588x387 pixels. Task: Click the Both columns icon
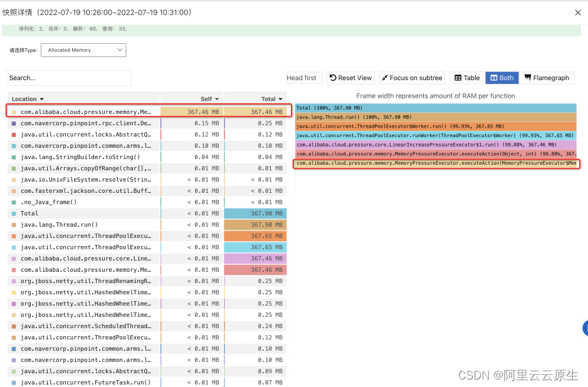494,78
